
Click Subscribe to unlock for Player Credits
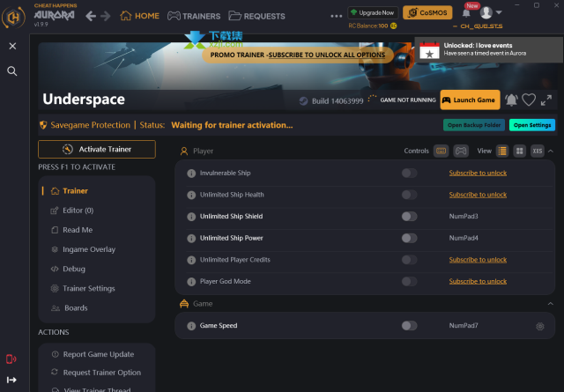(478, 260)
